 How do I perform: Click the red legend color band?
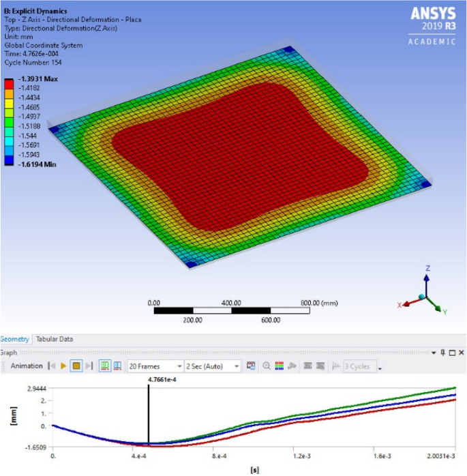coord(9,84)
